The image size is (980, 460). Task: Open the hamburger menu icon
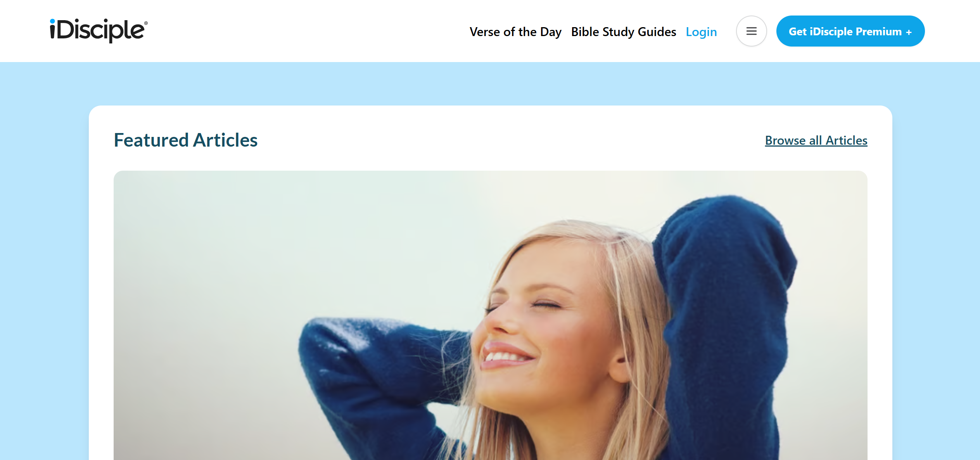[751, 31]
